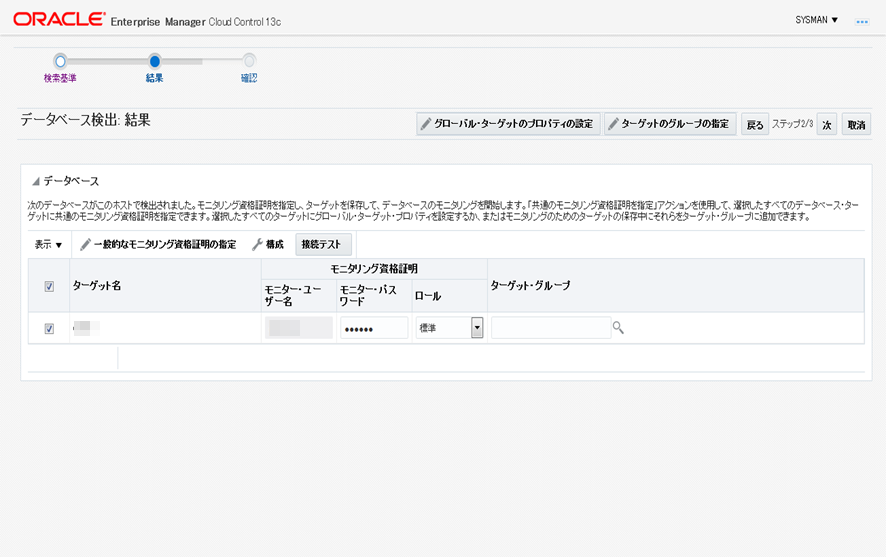Viewport: 886px width, 557px height.
Task: Collapse the データベース section triangle
Action: [36, 181]
